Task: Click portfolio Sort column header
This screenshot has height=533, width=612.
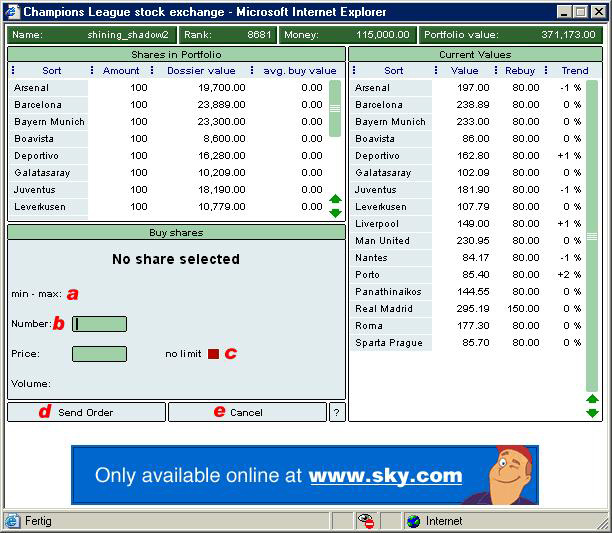Action: pyautogui.click(x=52, y=71)
